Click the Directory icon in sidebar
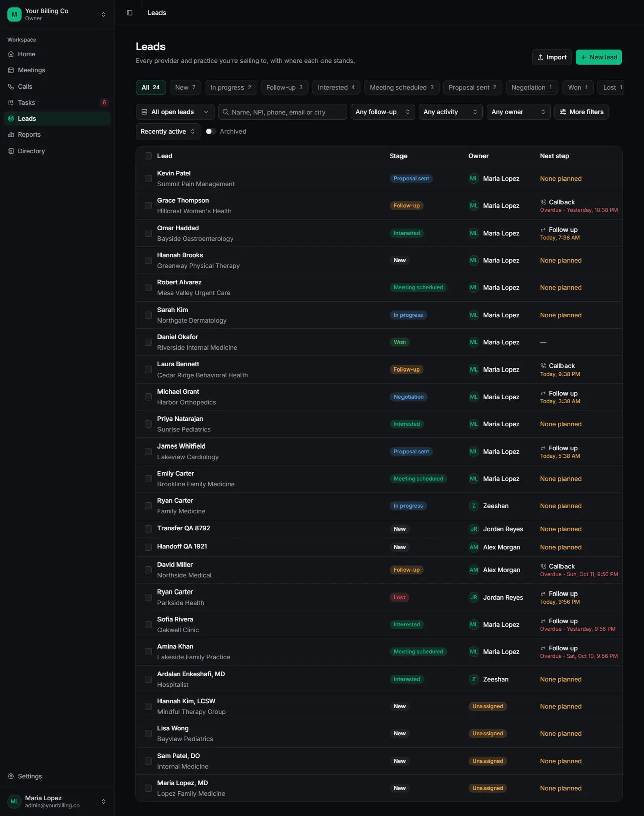The width and height of the screenshot is (644, 816). click(x=11, y=151)
